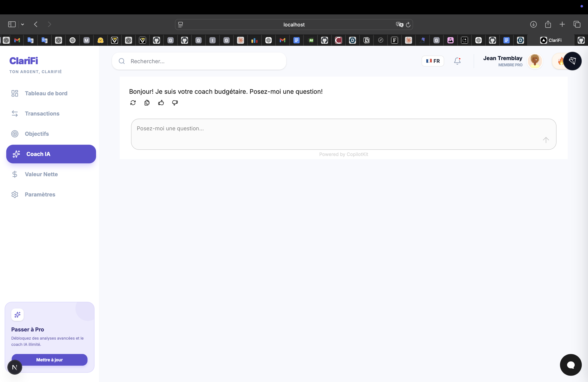Open Tableau de bord in sidebar
Image resolution: width=588 pixels, height=382 pixels.
tap(46, 93)
